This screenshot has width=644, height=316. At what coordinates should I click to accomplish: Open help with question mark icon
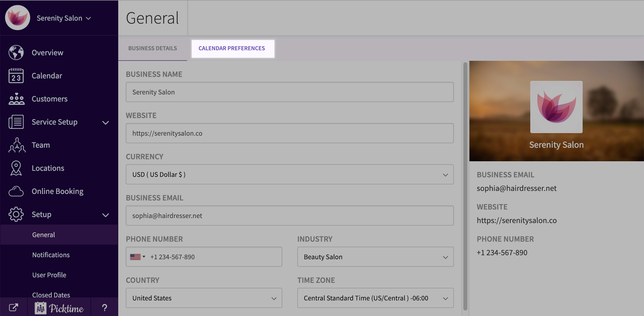[104, 307]
